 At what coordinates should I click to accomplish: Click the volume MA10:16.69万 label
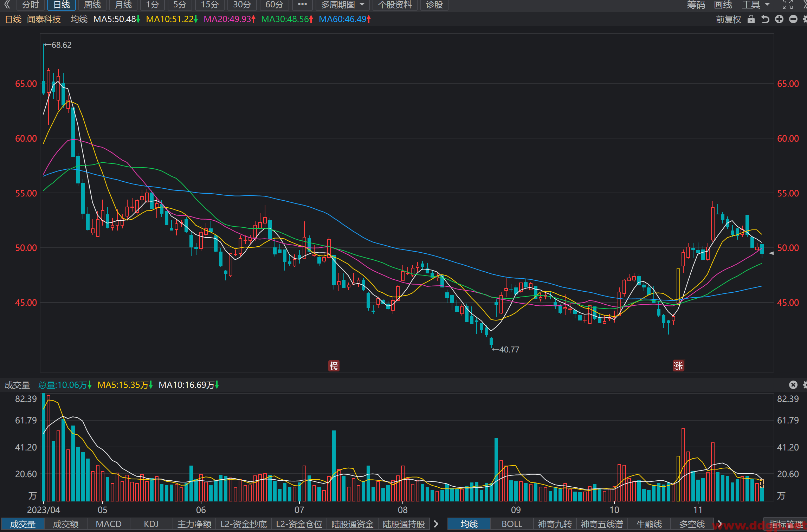189,385
